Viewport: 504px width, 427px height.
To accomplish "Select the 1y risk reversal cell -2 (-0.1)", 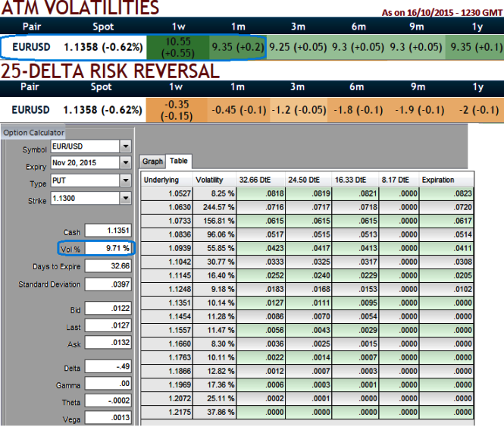I will (475, 109).
